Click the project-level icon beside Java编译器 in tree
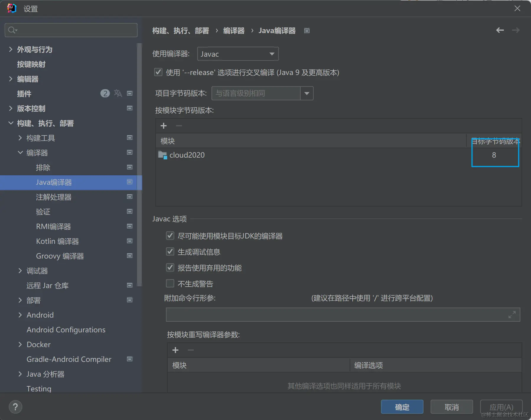 (130, 182)
